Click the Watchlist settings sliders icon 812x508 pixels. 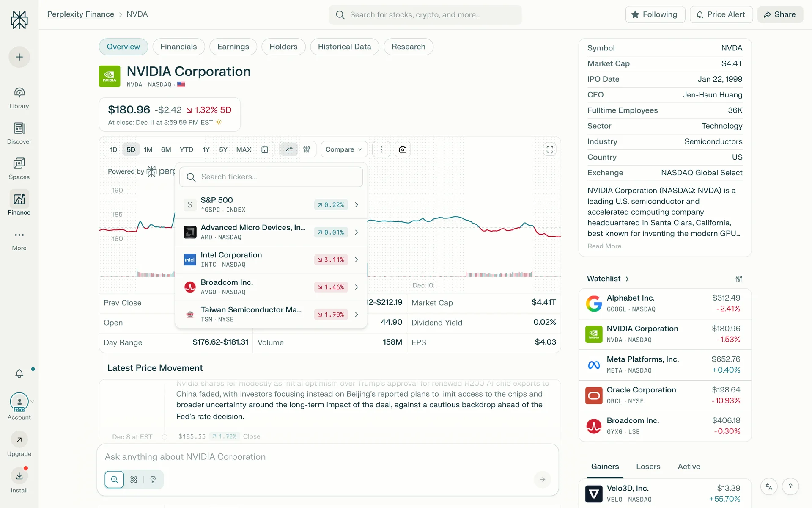click(x=738, y=279)
